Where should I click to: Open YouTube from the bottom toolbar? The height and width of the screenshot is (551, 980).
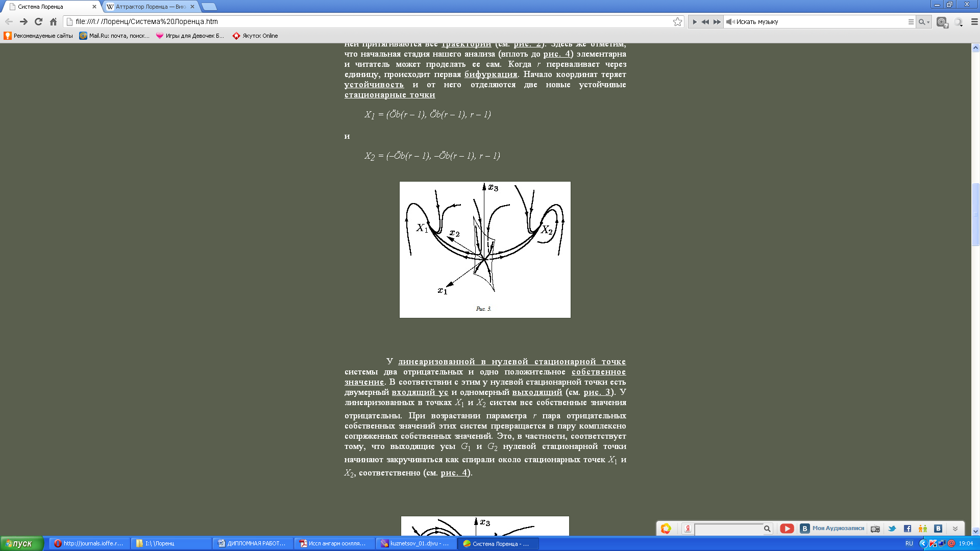pyautogui.click(x=787, y=529)
